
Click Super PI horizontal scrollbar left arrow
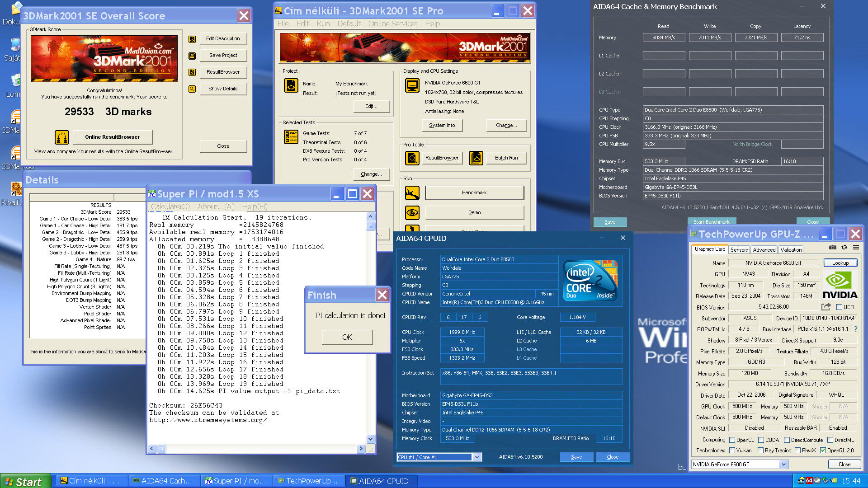pos(152,449)
